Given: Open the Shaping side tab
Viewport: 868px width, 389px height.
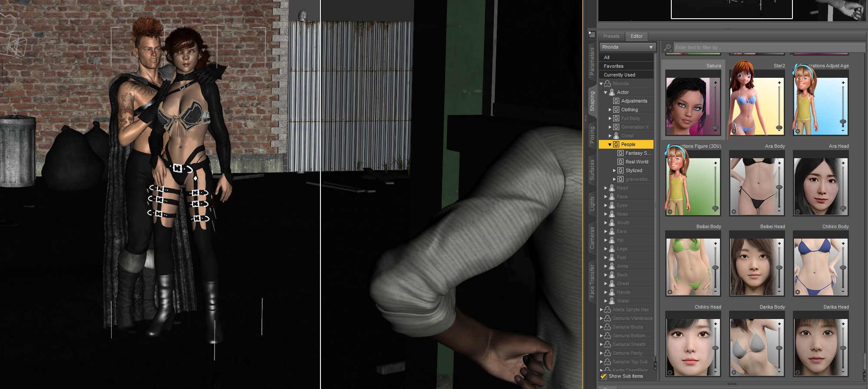Looking at the screenshot, I should point(592,101).
